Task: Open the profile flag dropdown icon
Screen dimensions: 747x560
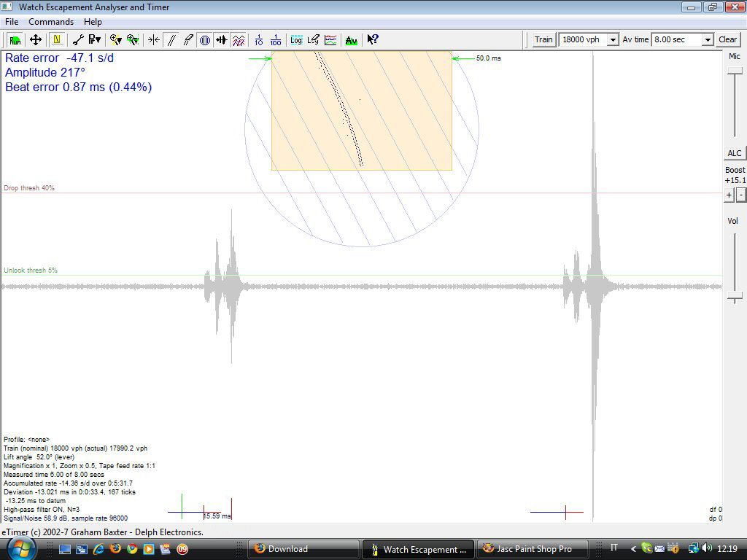Action: [x=94, y=40]
